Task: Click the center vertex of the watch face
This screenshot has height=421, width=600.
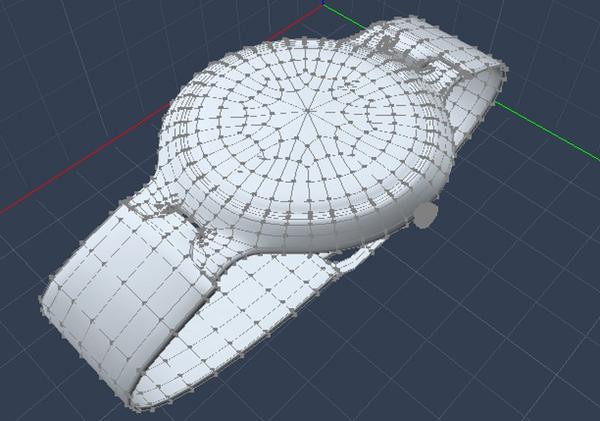Action: click(308, 111)
